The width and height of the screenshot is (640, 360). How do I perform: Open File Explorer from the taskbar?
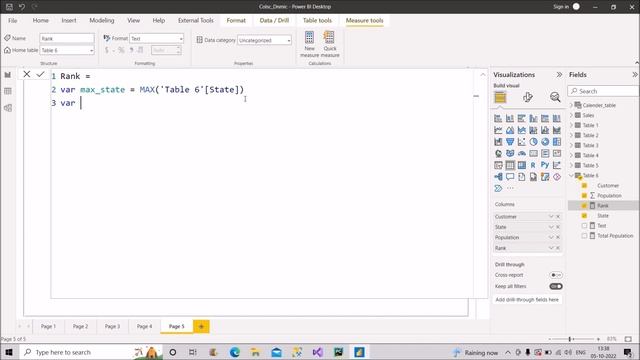256,352
